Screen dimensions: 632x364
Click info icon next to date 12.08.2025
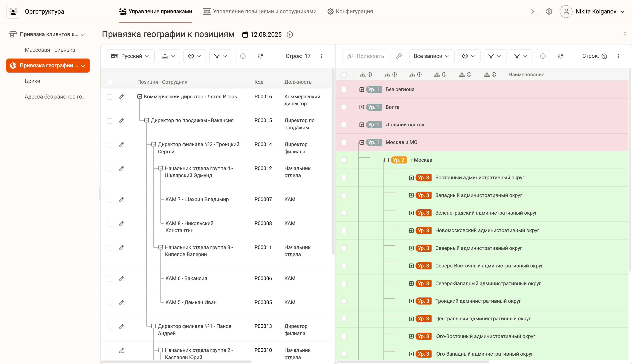pyautogui.click(x=290, y=35)
